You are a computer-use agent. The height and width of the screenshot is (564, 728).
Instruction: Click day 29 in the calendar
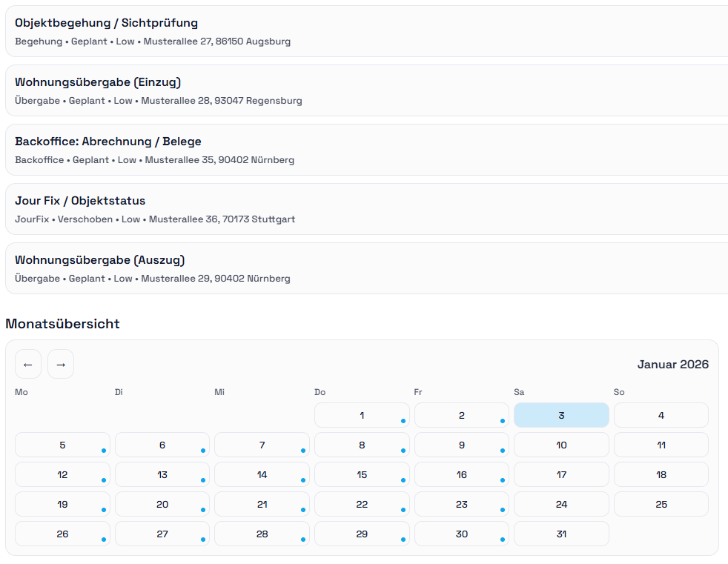click(362, 534)
